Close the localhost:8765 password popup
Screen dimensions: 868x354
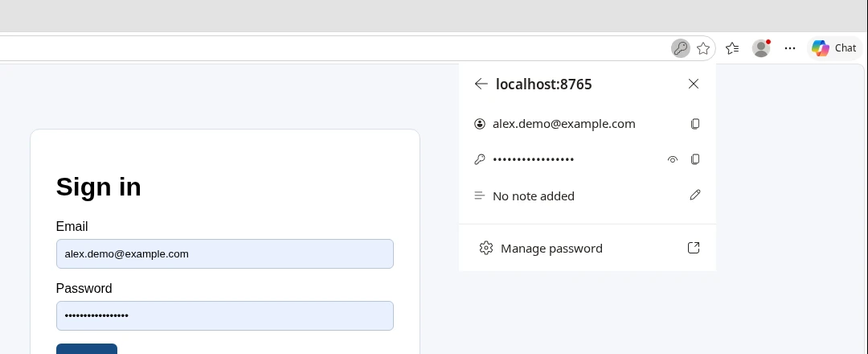693,84
